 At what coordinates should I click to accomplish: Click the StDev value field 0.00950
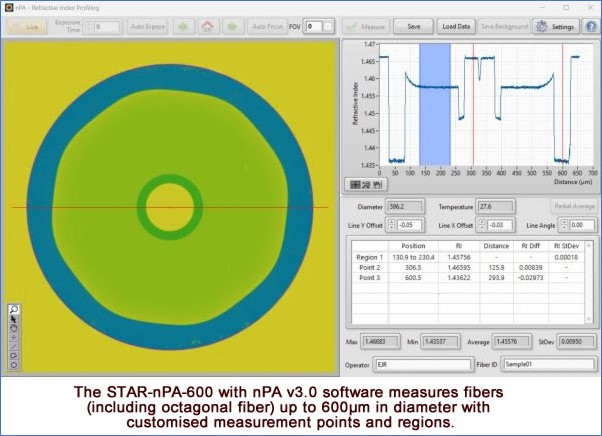pyautogui.click(x=576, y=341)
